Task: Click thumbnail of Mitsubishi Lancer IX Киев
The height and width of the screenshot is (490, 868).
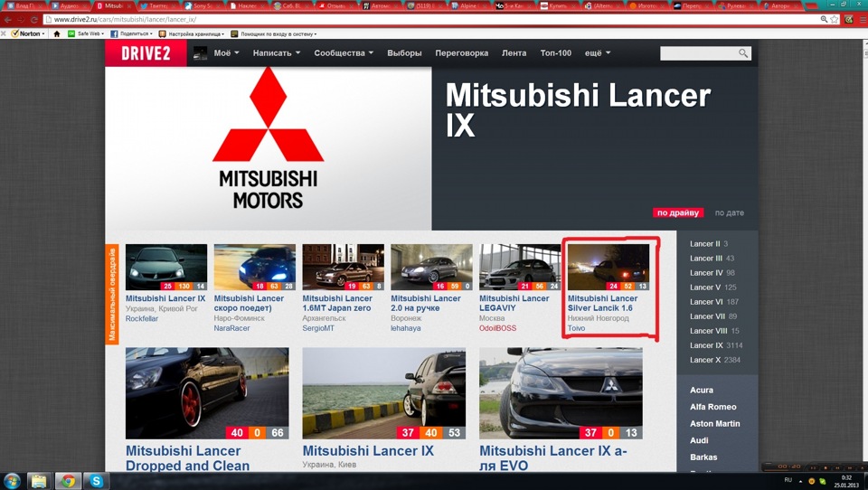Action: [x=383, y=393]
